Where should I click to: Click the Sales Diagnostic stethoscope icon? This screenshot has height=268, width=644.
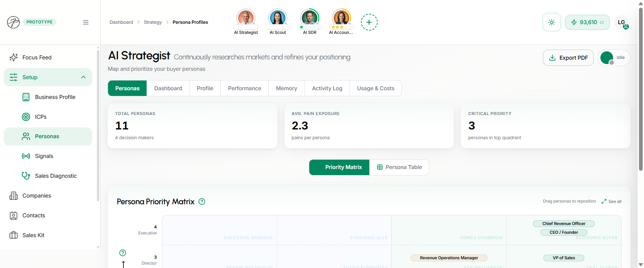click(26, 176)
